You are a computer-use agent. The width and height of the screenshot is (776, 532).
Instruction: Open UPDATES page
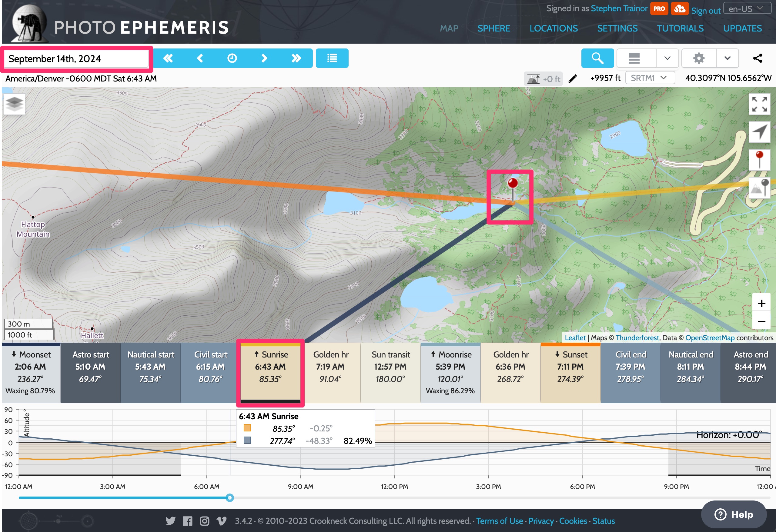(x=742, y=28)
